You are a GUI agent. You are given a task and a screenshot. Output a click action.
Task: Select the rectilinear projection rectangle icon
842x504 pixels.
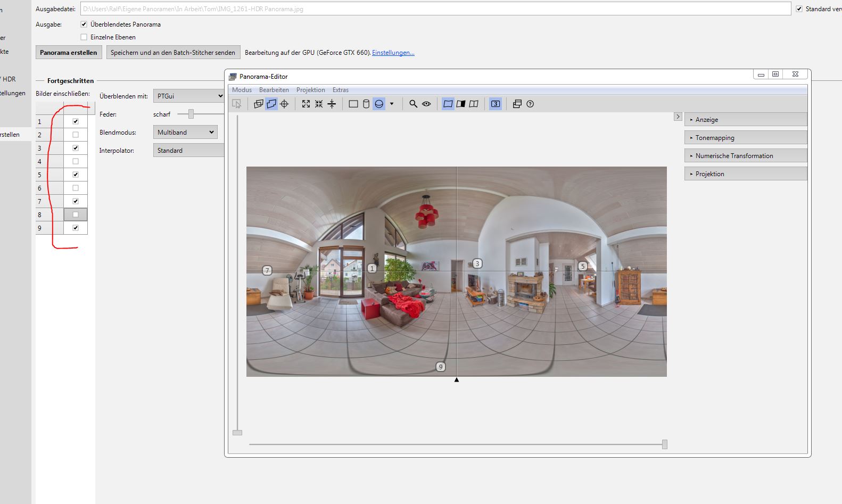pos(353,104)
